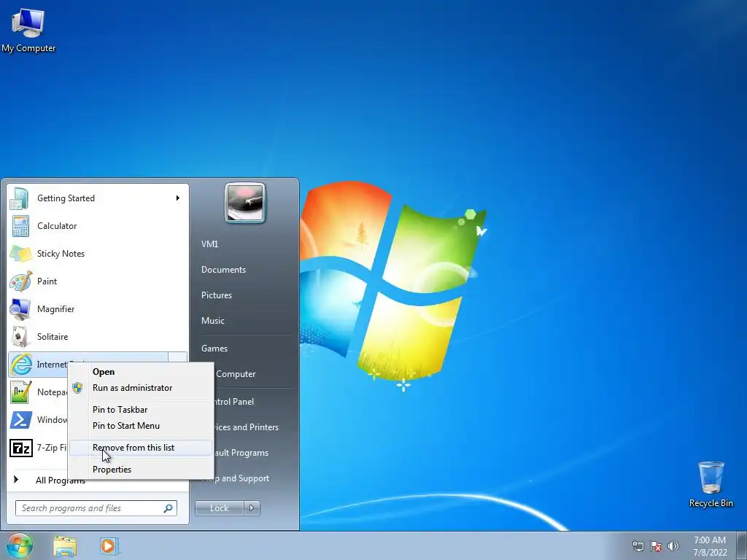Screen dimensions: 747x560
Task: Launch Windows PowerShell from its icon
Action: pos(20,419)
